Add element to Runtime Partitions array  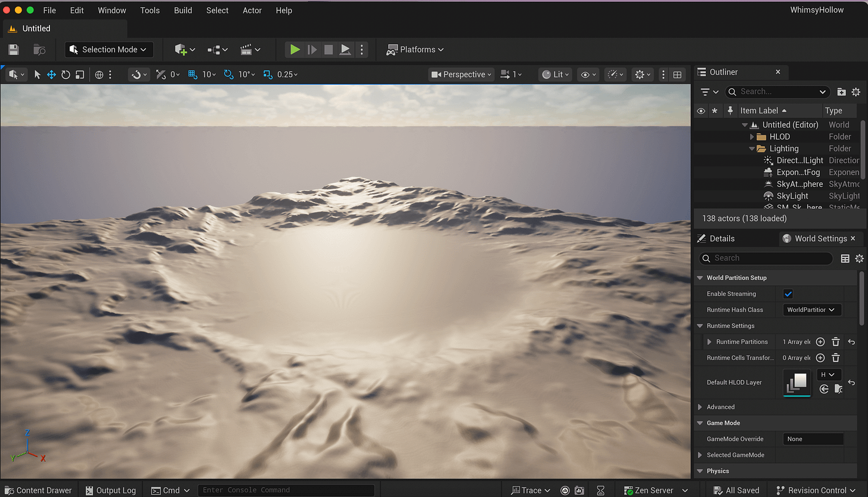tap(820, 342)
